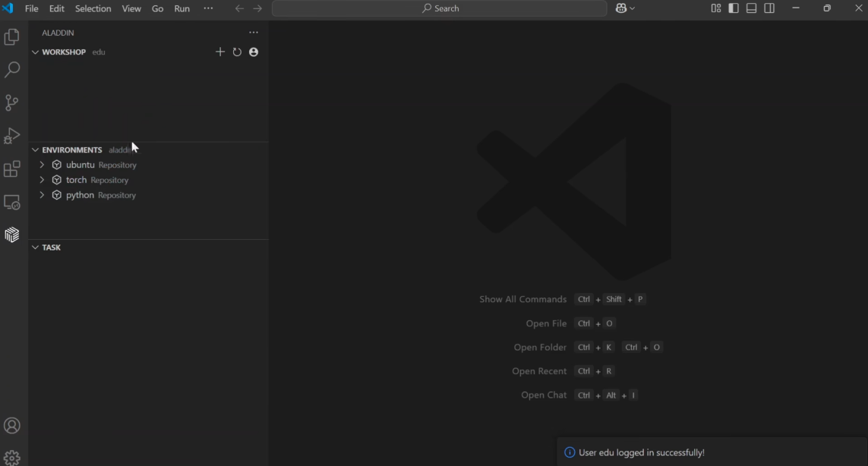Screen dimensions: 868x466
Task: Toggle the bottom panel
Action: (751, 8)
